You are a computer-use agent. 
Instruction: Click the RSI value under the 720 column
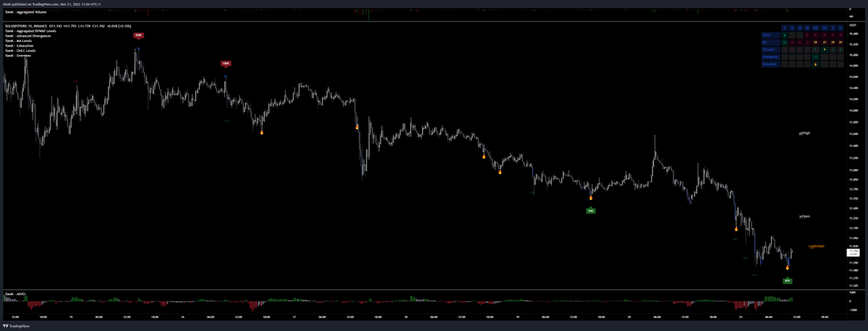click(825, 42)
